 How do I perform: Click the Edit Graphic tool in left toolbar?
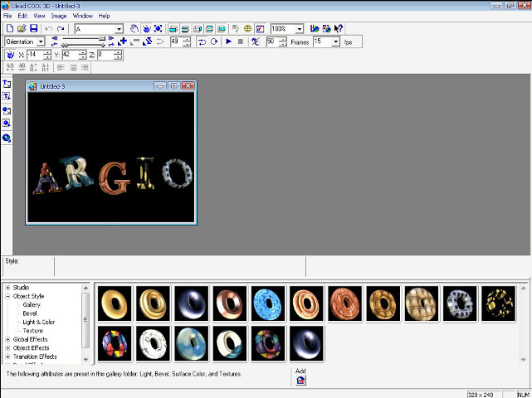(7, 124)
